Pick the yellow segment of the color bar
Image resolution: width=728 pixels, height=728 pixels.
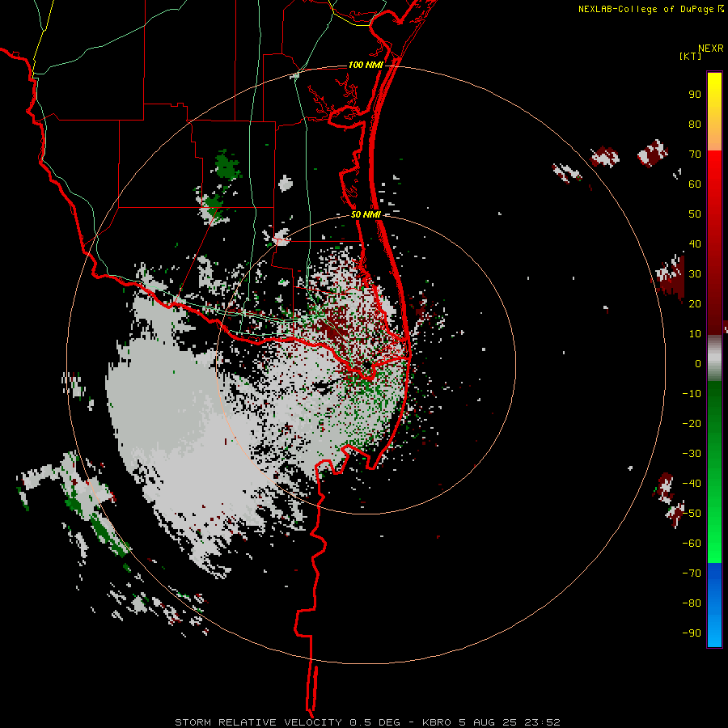point(714,112)
